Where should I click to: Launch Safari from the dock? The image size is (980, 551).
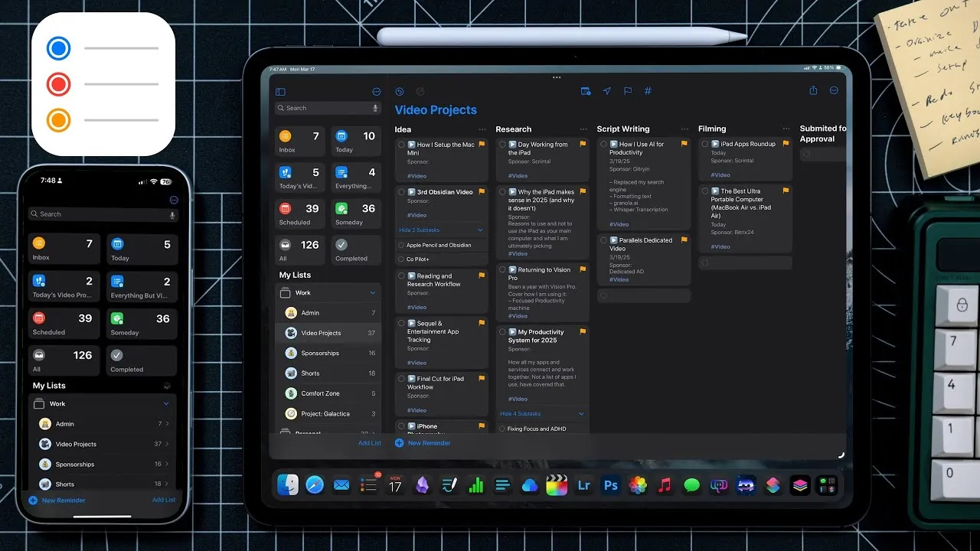(x=315, y=484)
